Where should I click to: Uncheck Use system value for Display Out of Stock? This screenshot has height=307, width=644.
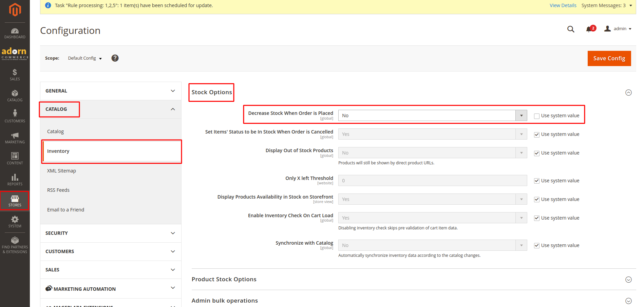click(537, 153)
